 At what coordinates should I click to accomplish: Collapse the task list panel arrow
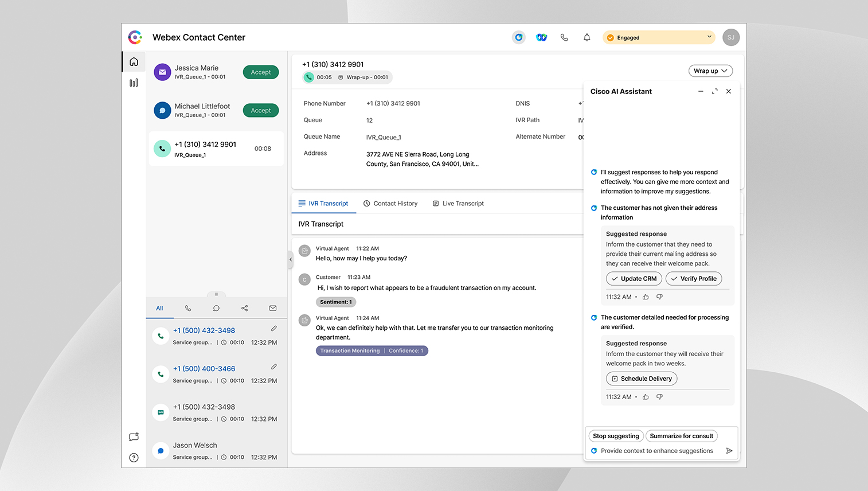[291, 259]
